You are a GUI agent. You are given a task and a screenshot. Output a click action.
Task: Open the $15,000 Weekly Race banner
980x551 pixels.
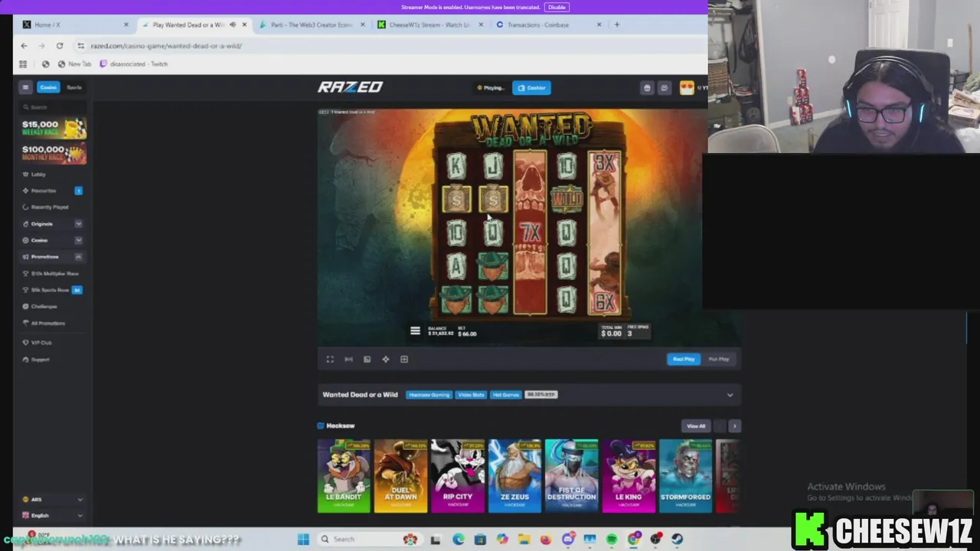54,128
